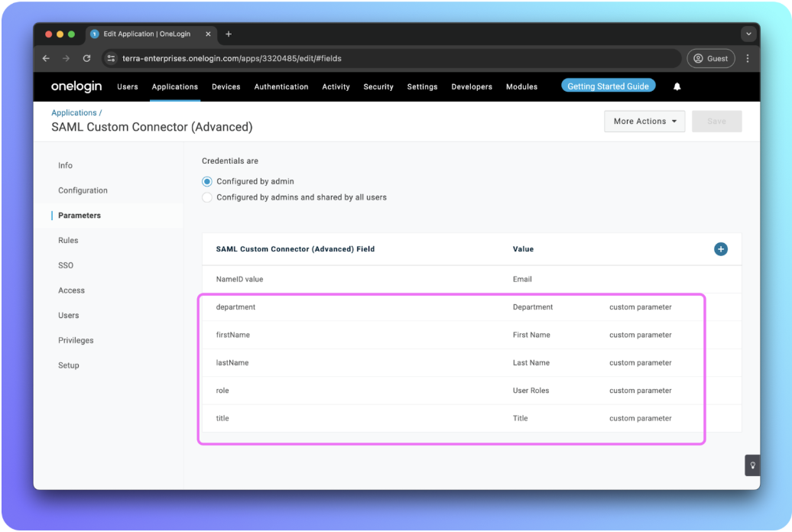Viewport: 792px width, 532px height.
Task: Open the firstName parameter row
Action: coord(472,335)
